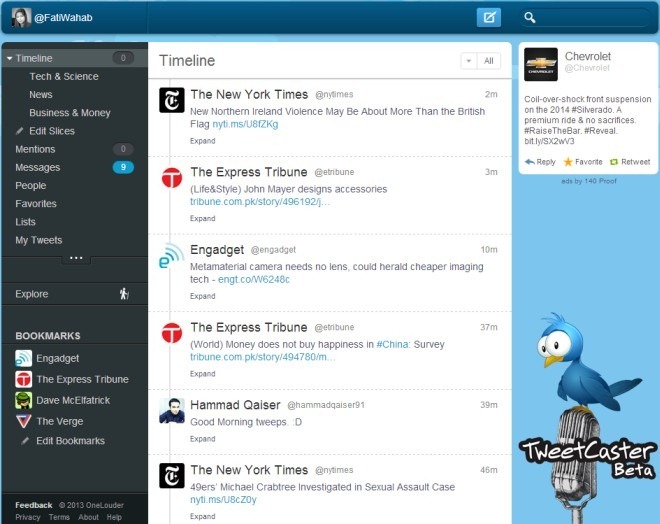Click Hammad Qaiser profile photo
This screenshot has height=524, width=660.
click(172, 410)
